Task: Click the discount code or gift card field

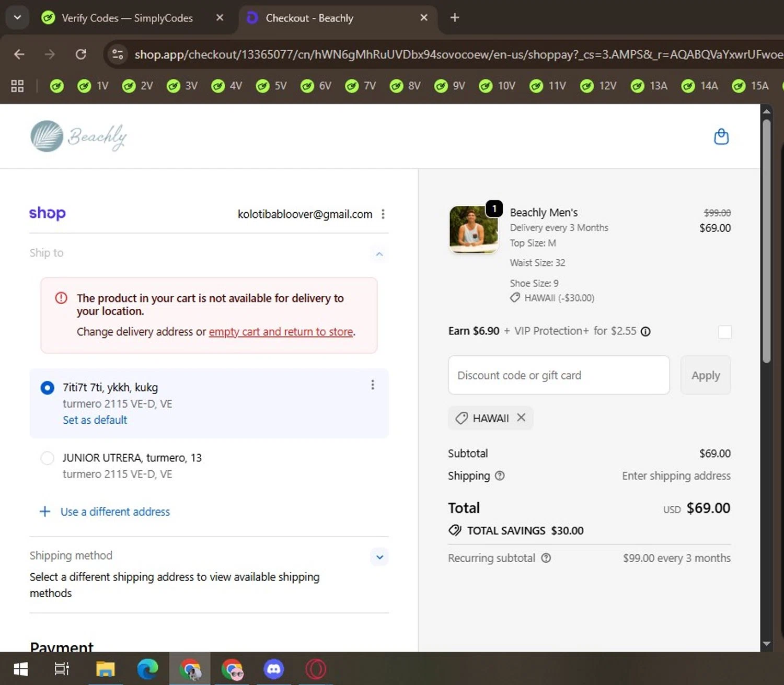Action: point(559,375)
